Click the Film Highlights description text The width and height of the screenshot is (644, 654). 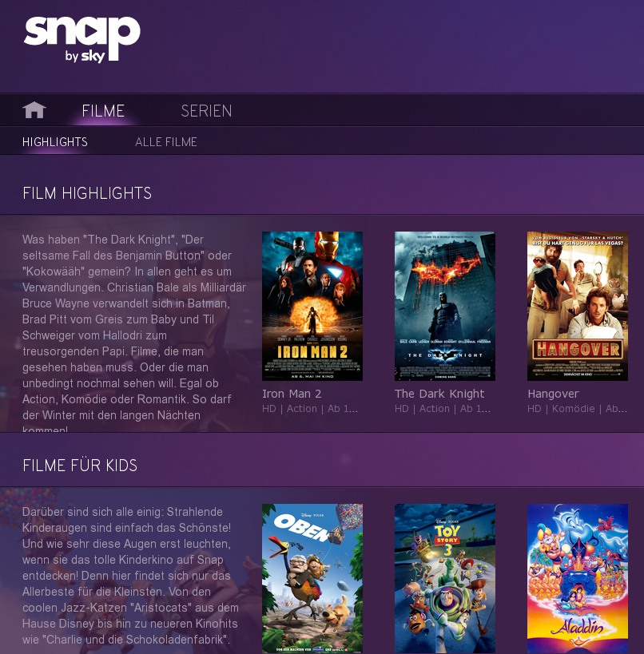click(x=134, y=332)
